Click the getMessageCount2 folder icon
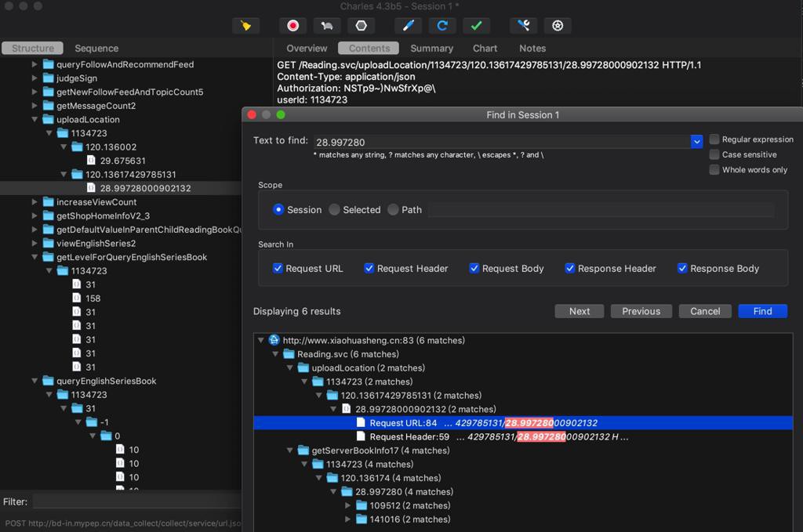The height and width of the screenshot is (532, 803). (48, 105)
